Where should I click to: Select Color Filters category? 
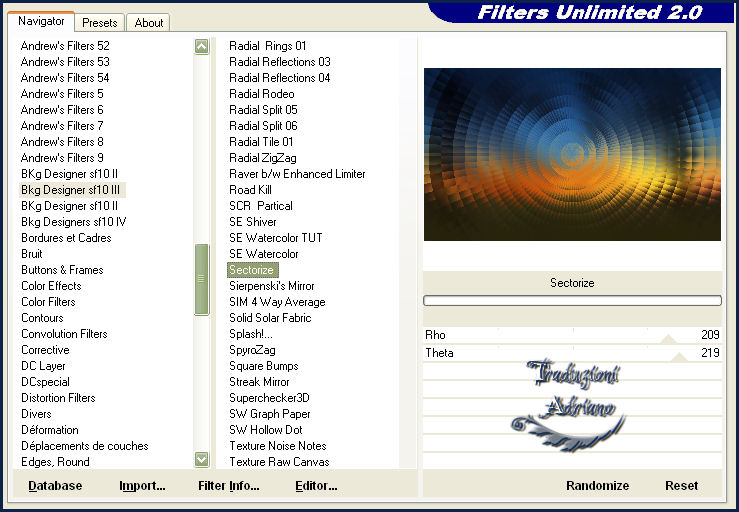click(48, 302)
